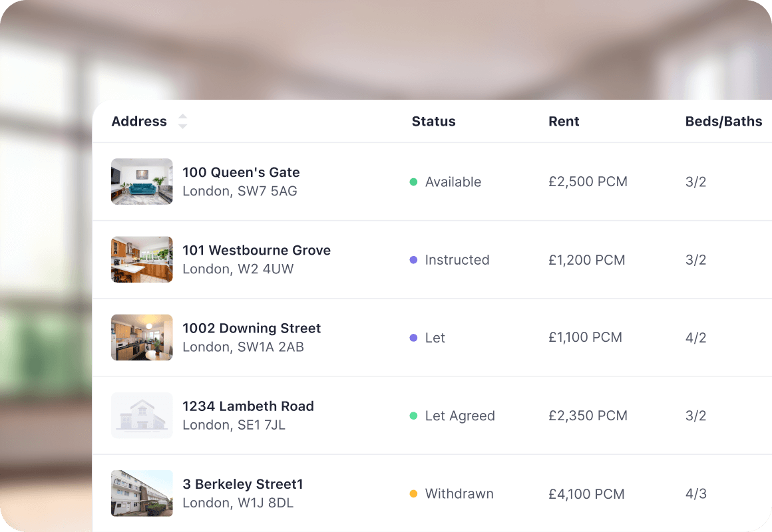Open the 100 Queen's Gate listing title
772x532 pixels.
click(x=241, y=172)
